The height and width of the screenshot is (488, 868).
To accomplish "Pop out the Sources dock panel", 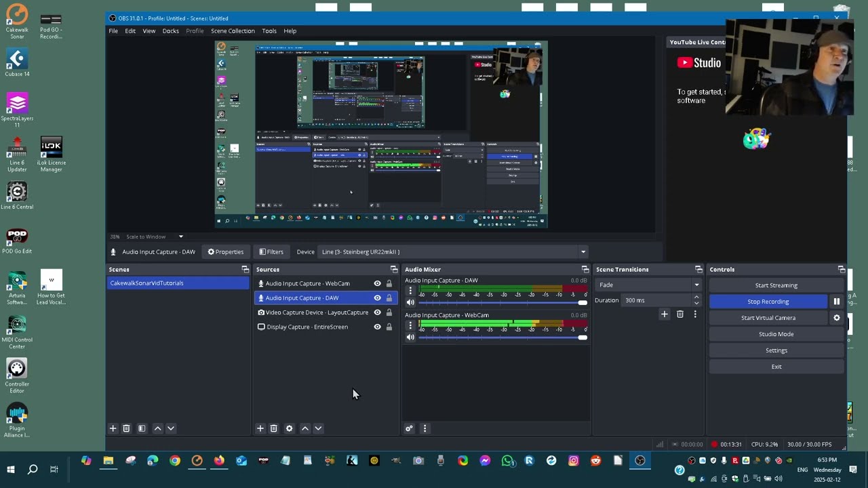I will [394, 270].
